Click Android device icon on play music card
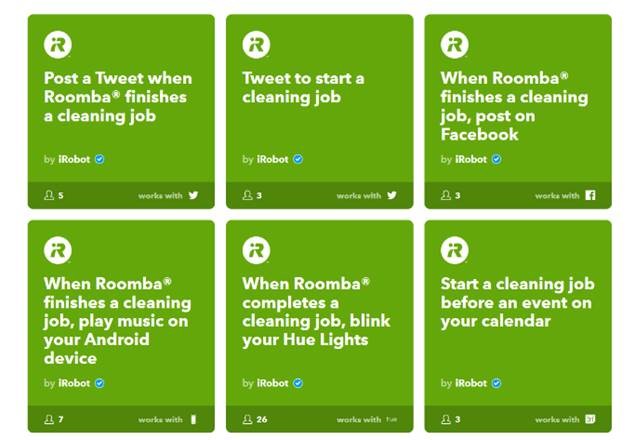Viewport: 635px width, 440px height. [193, 419]
